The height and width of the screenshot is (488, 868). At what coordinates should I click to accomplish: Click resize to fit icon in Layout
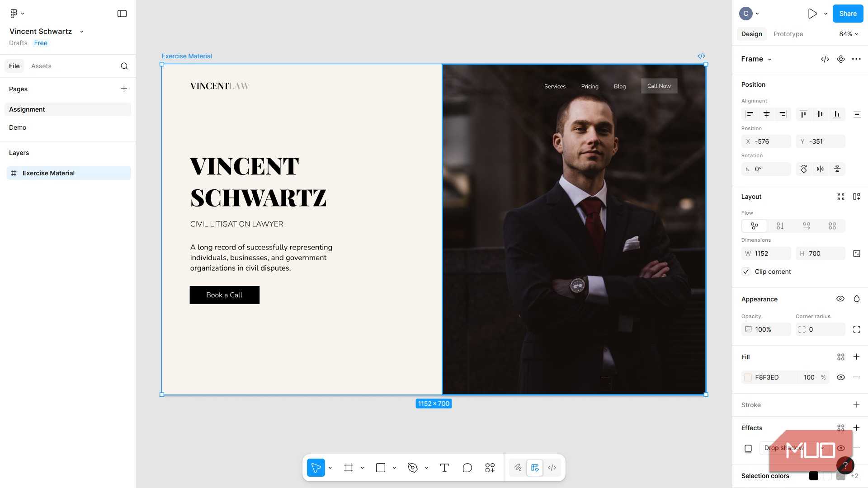pyautogui.click(x=841, y=197)
